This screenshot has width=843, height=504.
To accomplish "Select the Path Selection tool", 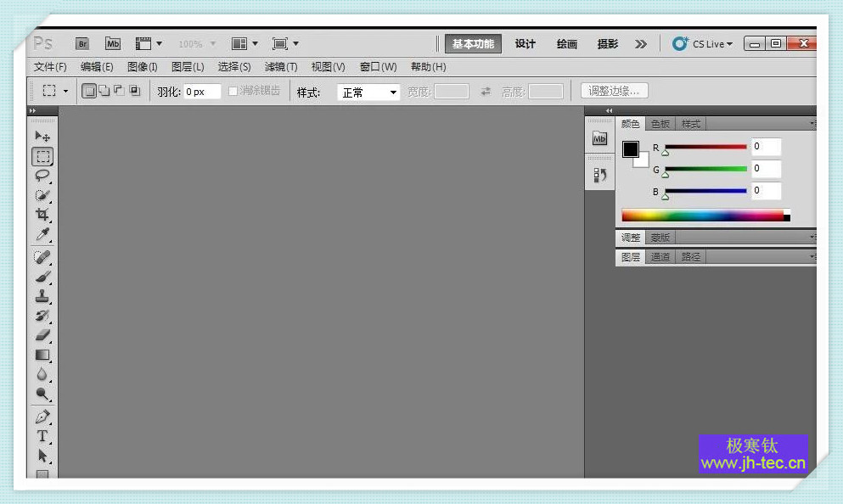I will coord(42,456).
